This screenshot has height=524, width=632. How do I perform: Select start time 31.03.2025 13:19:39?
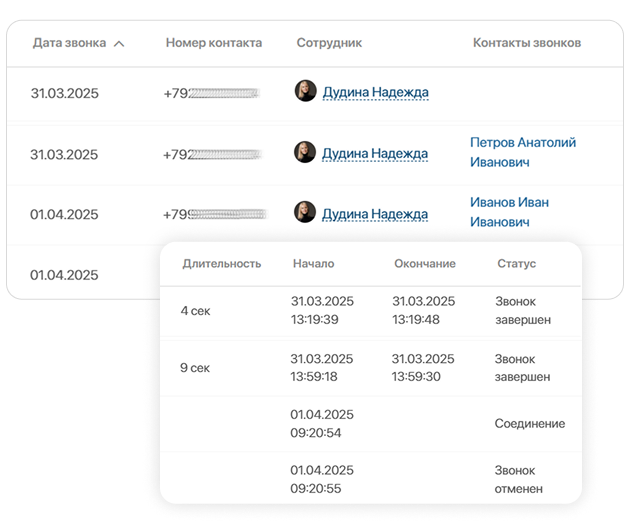coord(322,310)
